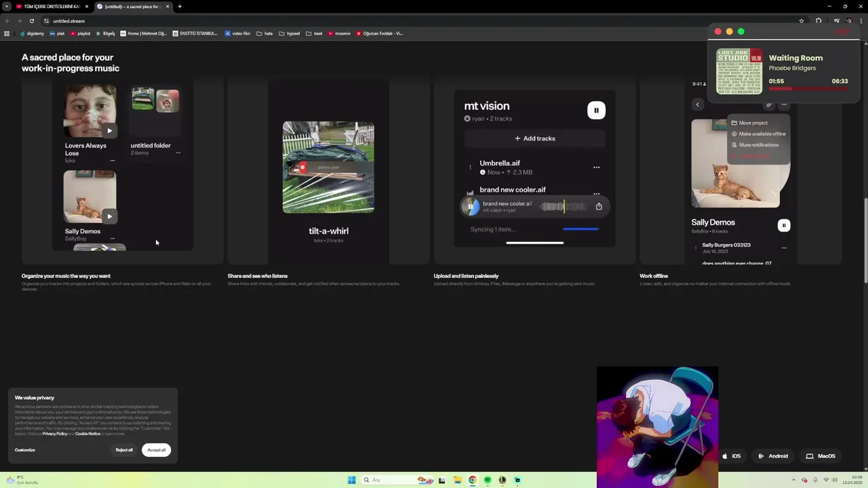The width and height of the screenshot is (868, 488).
Task: Open a new browser tab
Action: (180, 6)
